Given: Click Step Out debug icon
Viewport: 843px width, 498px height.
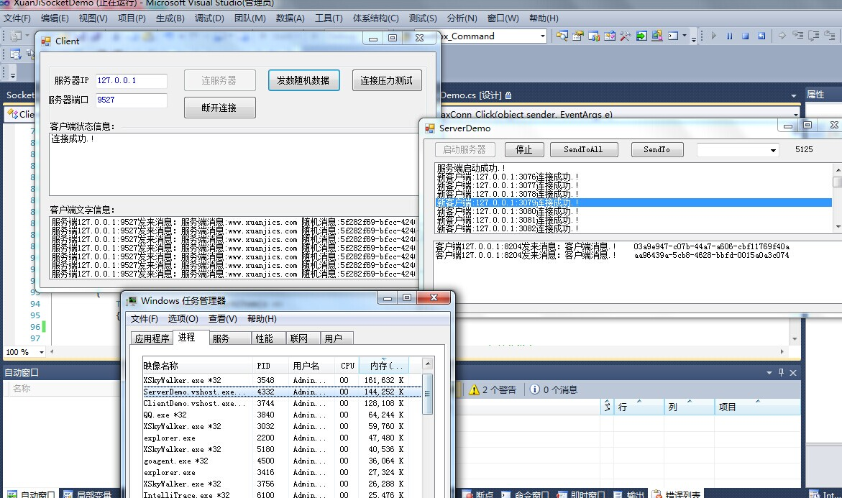Looking at the screenshot, I should coord(830,35).
